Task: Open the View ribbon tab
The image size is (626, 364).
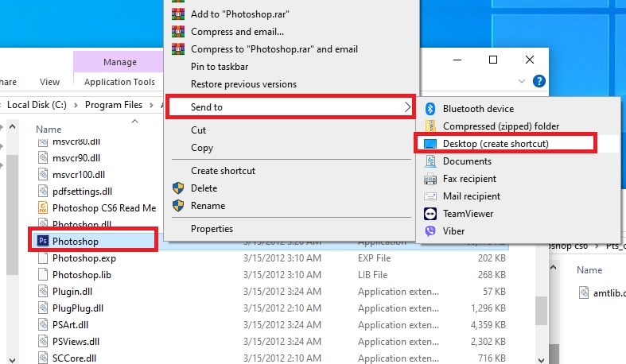Action: coord(49,82)
